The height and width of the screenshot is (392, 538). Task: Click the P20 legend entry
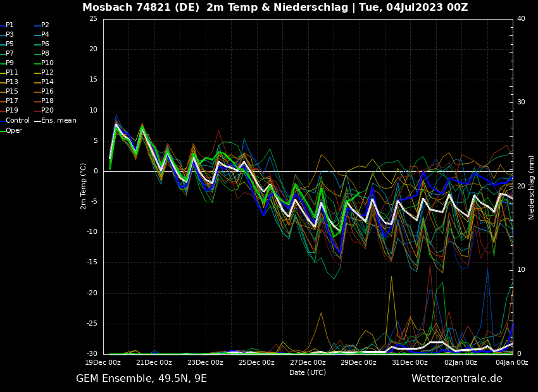coord(47,111)
